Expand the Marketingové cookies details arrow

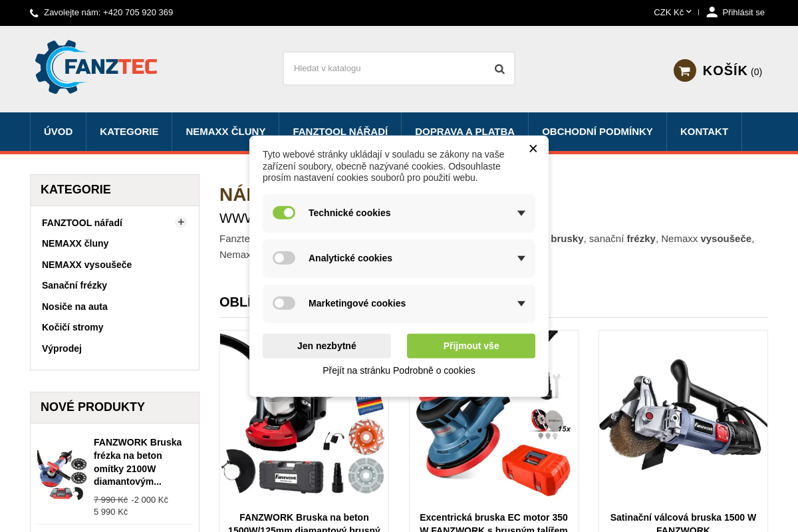(x=521, y=303)
